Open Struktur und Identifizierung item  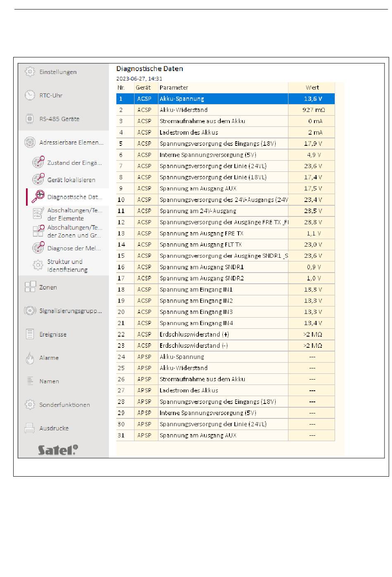[x=68, y=266]
